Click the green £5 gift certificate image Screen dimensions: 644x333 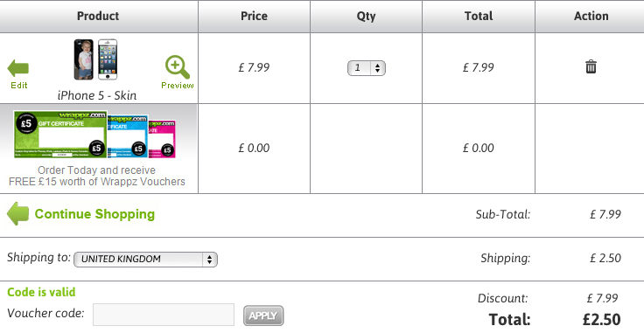click(x=60, y=134)
